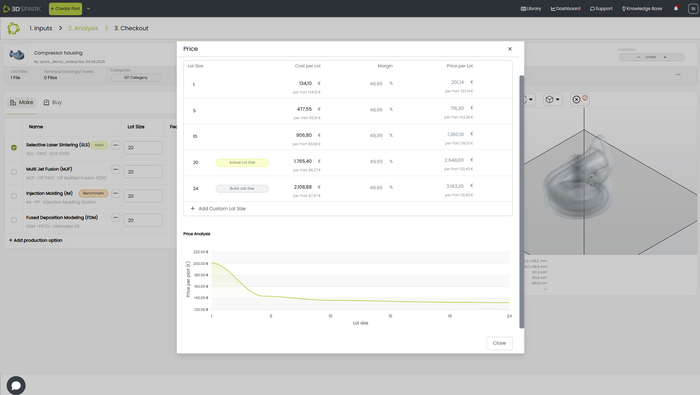Click the Price dialog vertical scrollbar

(521, 202)
